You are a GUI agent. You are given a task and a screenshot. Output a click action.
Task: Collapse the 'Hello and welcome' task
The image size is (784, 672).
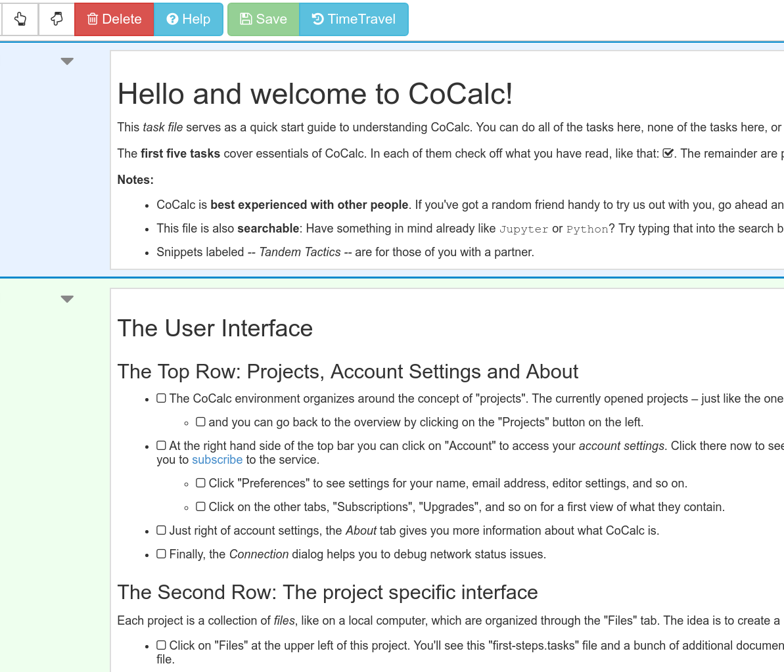(67, 62)
